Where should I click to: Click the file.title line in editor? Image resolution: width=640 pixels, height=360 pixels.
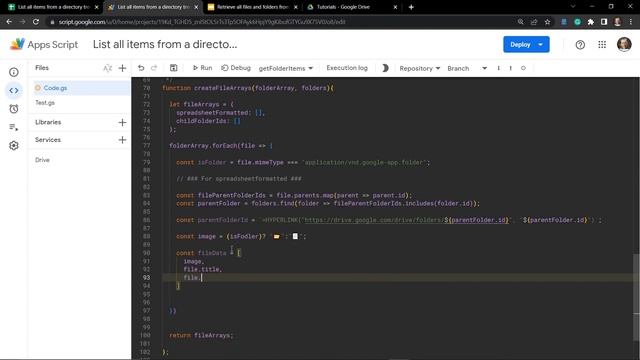202,269
